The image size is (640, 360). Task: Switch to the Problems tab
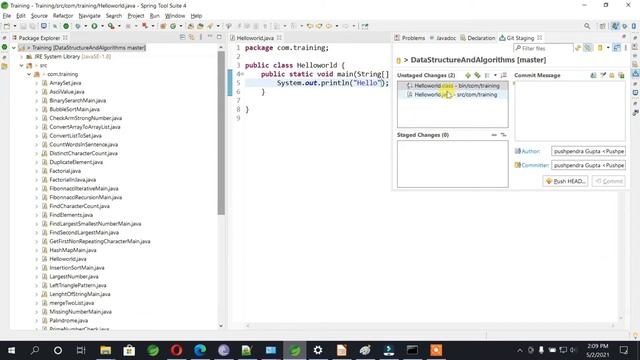pyautogui.click(x=409, y=38)
